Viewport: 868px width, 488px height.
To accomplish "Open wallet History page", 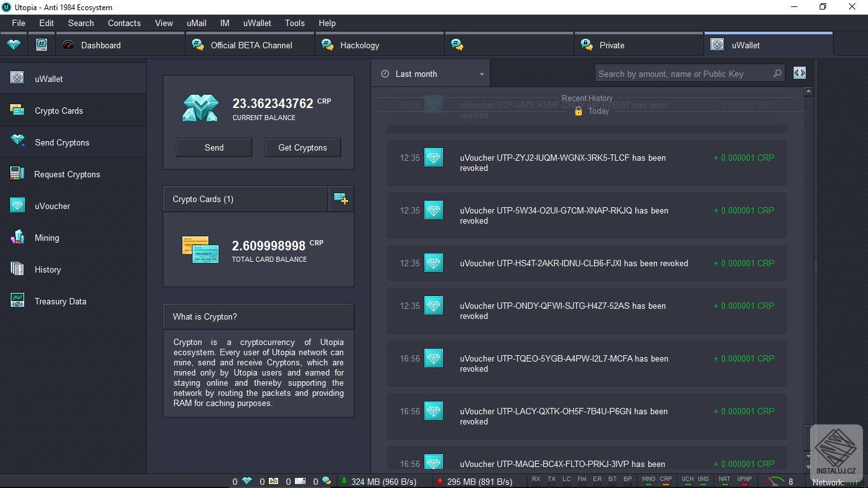I will click(73, 269).
